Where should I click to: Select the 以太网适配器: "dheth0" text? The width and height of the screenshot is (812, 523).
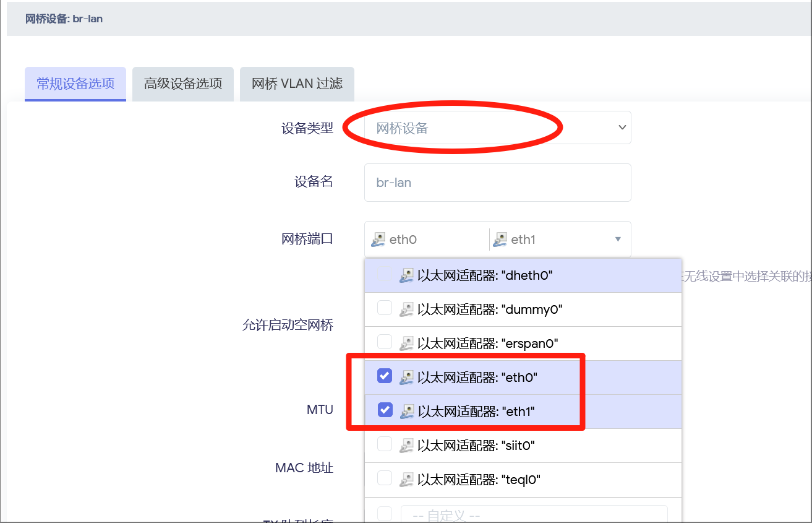tap(485, 275)
